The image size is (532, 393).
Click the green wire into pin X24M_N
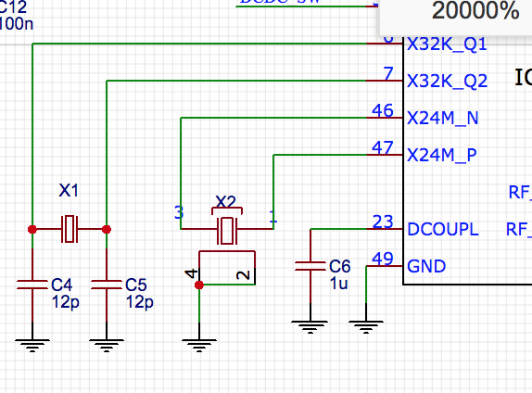[x=273, y=118]
